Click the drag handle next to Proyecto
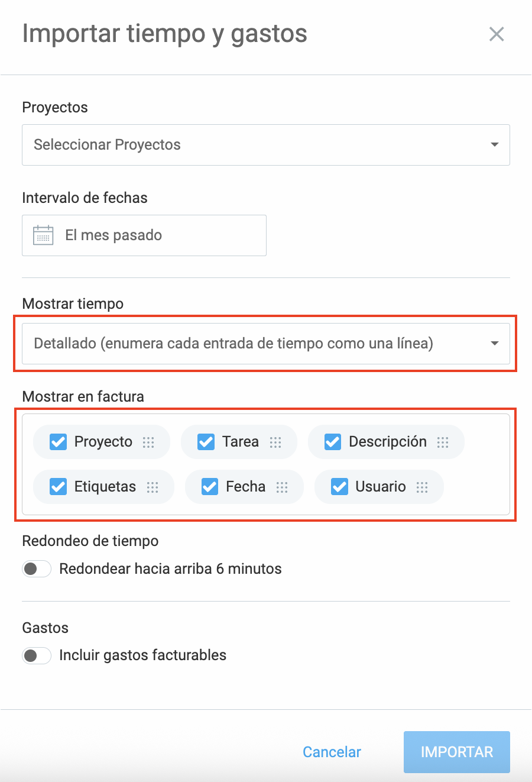This screenshot has width=532, height=782. click(148, 442)
